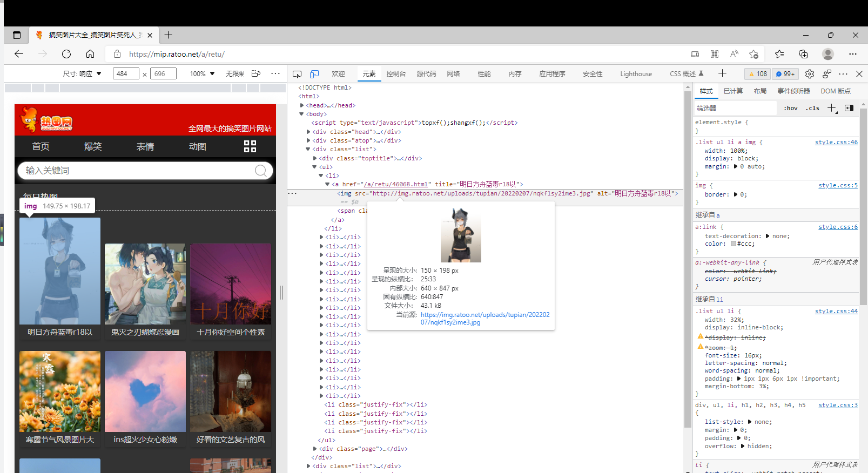Expand the head element node
This screenshot has width=868, height=473.
[x=302, y=105]
